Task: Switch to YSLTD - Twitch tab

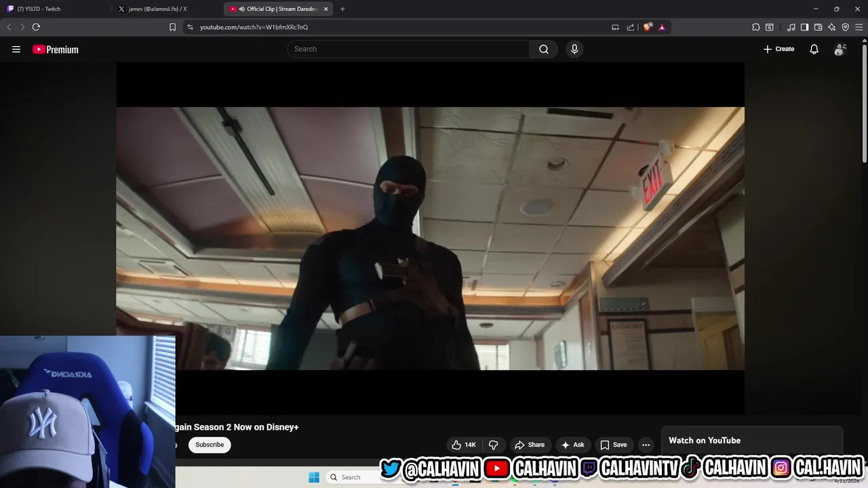Action: click(54, 9)
